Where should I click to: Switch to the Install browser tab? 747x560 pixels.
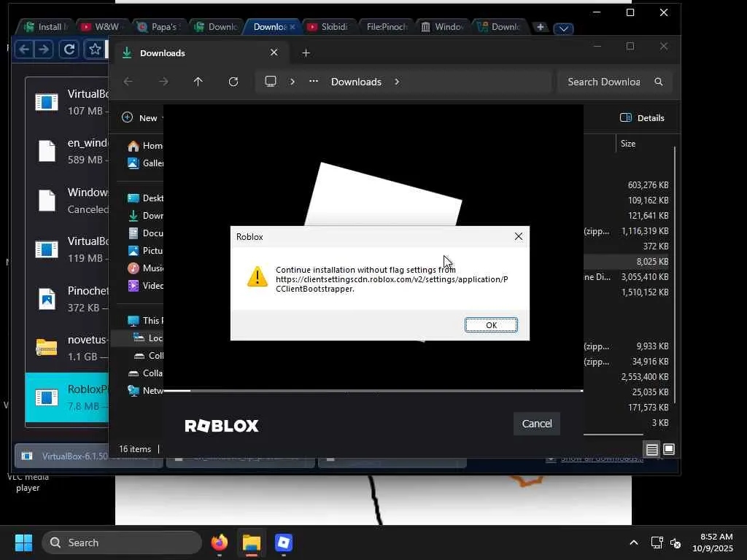[x=45, y=27]
